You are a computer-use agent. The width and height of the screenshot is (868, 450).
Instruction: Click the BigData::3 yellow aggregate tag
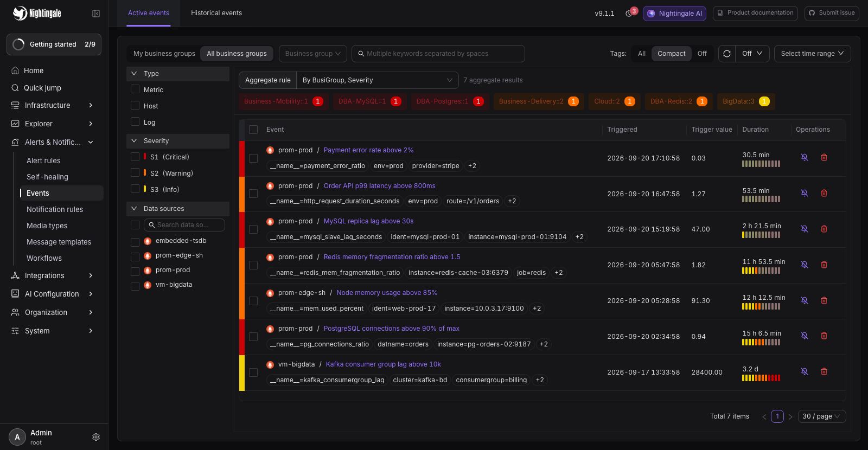pos(746,101)
